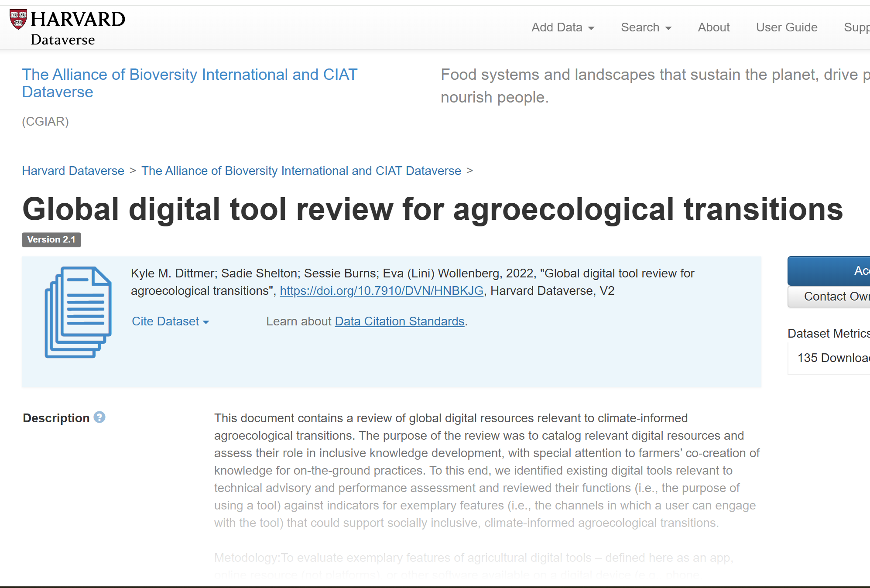The width and height of the screenshot is (870, 588).
Task: Click the Description help question-mark icon
Action: 99,417
